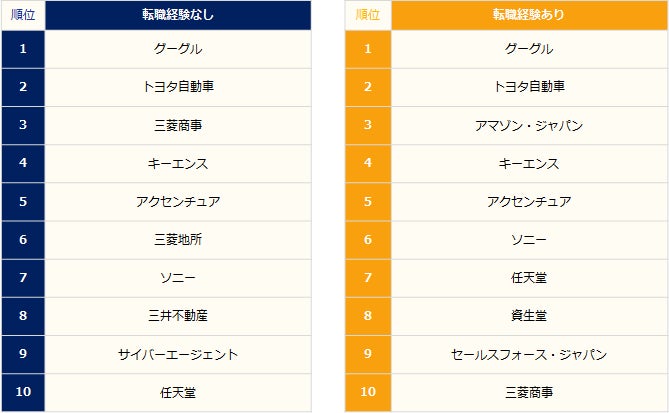Click 三菱地所 in the rankings
This screenshot has height=413, width=669.
[178, 240]
